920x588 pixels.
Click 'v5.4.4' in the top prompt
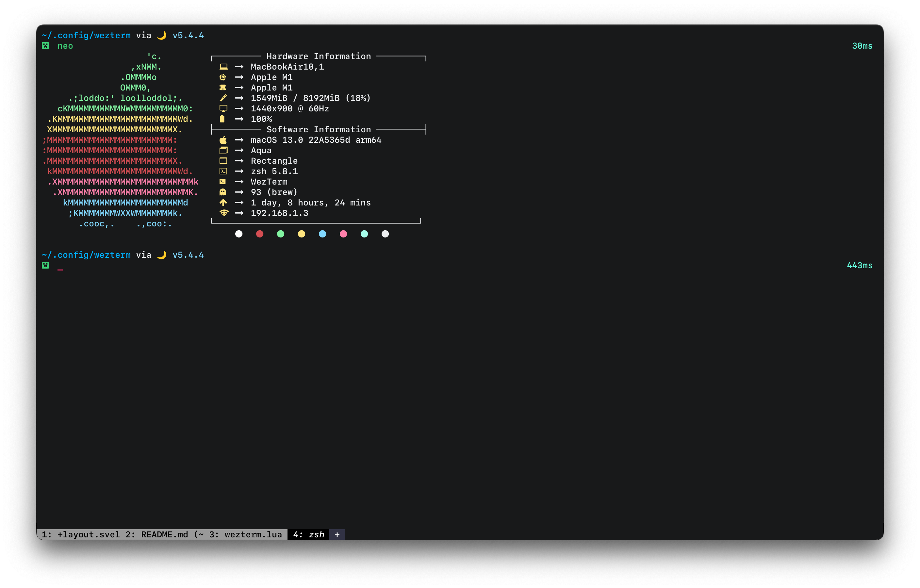coord(188,36)
